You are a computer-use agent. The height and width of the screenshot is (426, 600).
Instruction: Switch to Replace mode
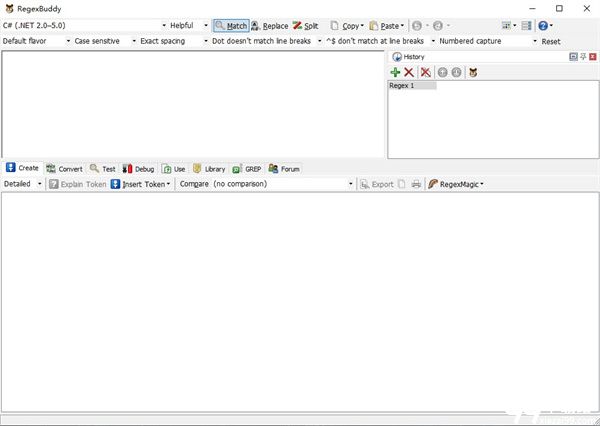point(270,26)
